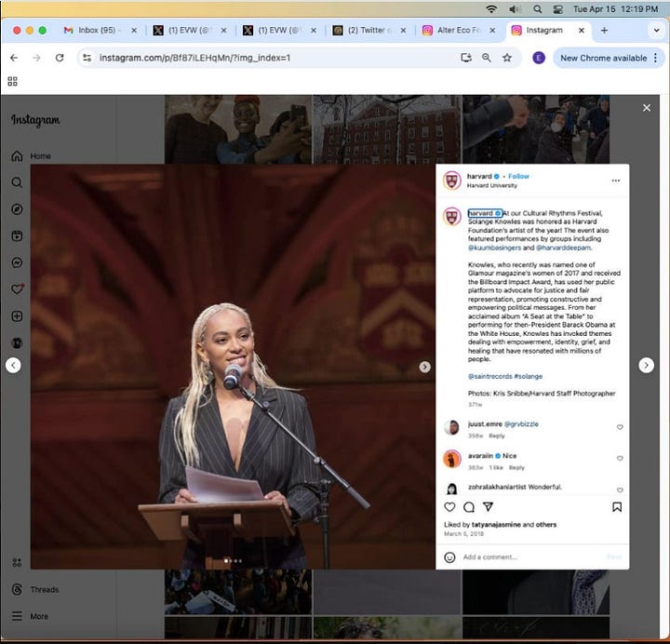Save the post with bookmark icon

coord(617,507)
